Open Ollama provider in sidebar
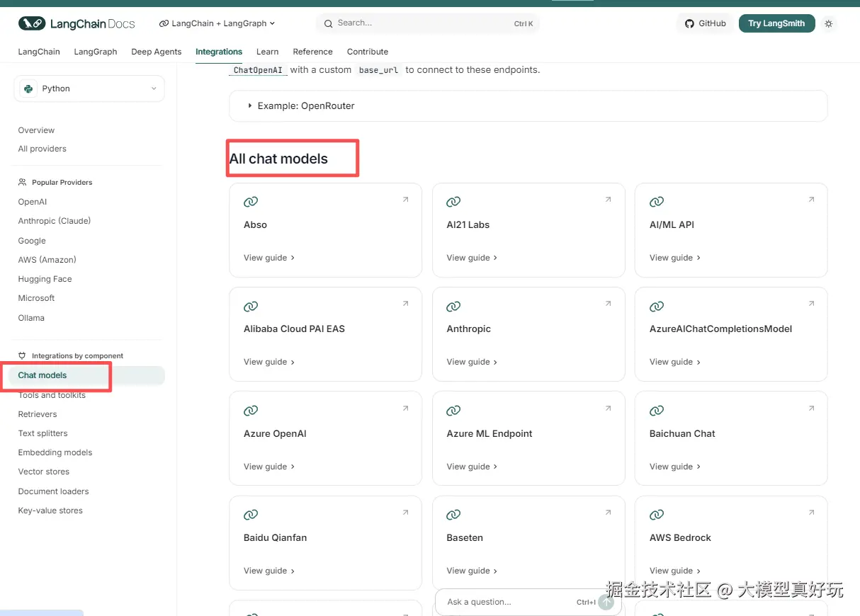The height and width of the screenshot is (616, 860). coord(31,318)
